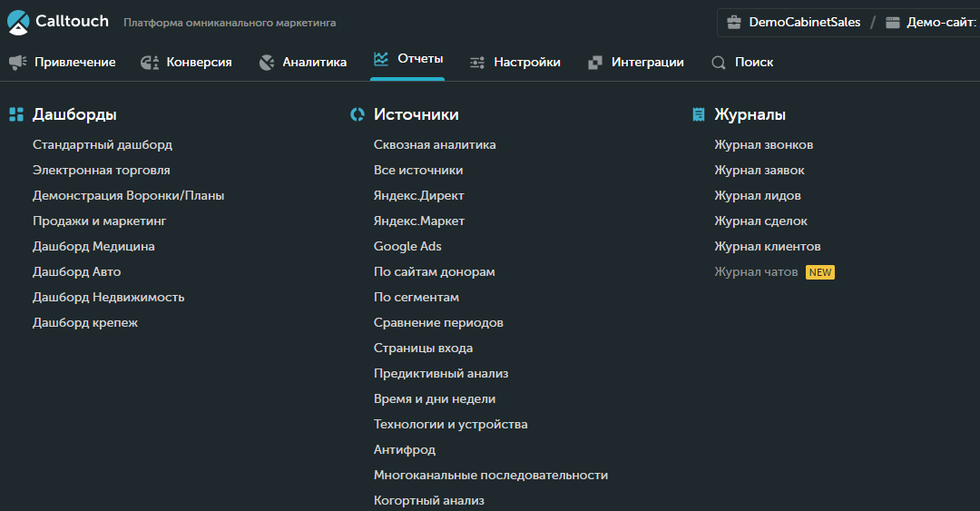This screenshot has height=511, width=980.
Task: Click the Аналитика pie chart icon
Action: [x=267, y=62]
